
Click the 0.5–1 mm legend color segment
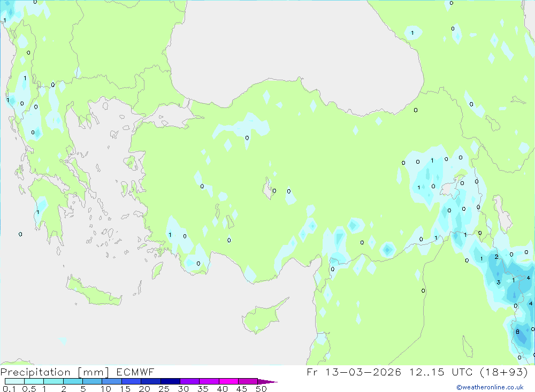[x=34, y=381]
